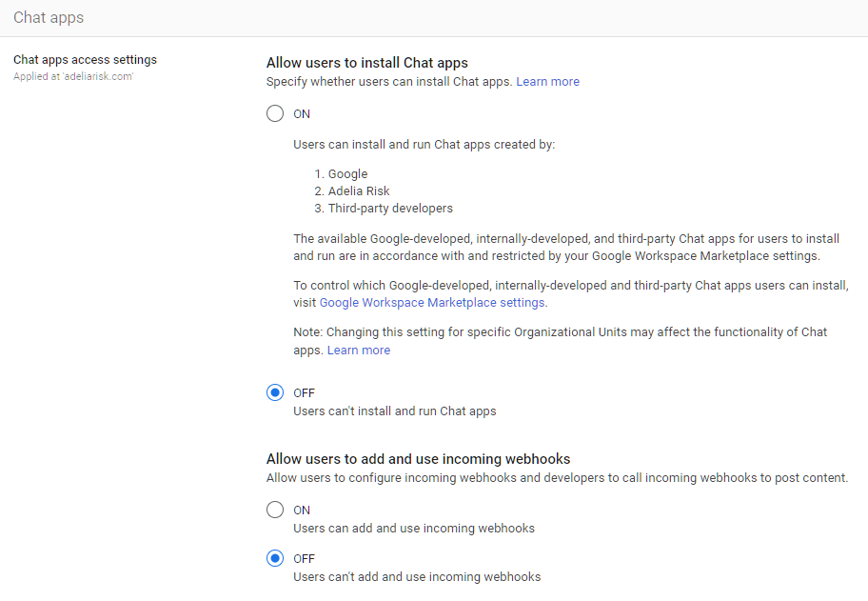Open the Learn more link about installing Chat apps
Screen dimensions: 868x601
547,81
